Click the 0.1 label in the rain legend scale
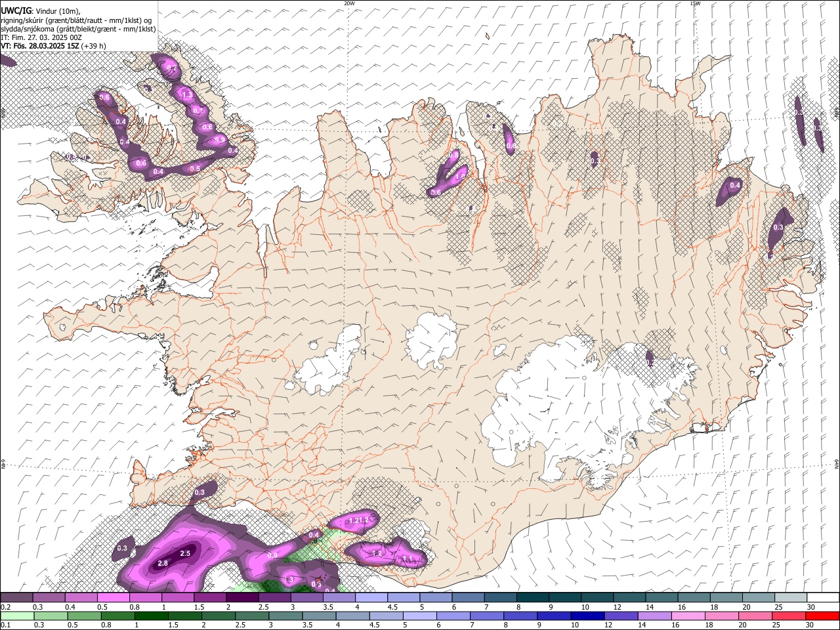 5,625
